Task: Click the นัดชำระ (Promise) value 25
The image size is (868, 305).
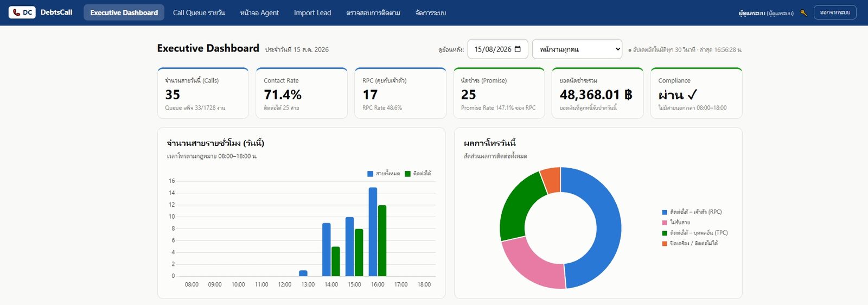Action: tap(468, 94)
